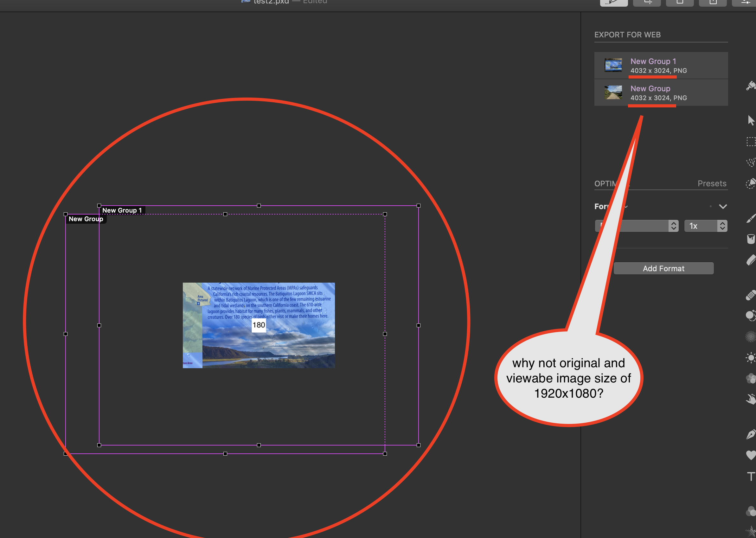756x538 pixels.
Task: Click the New Group 1 slice label on canvas
Action: [x=122, y=210]
